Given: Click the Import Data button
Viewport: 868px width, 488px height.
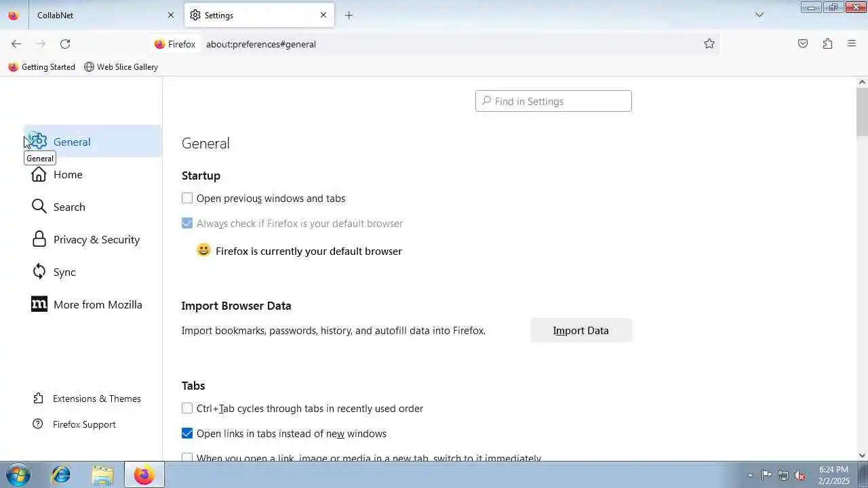Looking at the screenshot, I should coord(581,330).
